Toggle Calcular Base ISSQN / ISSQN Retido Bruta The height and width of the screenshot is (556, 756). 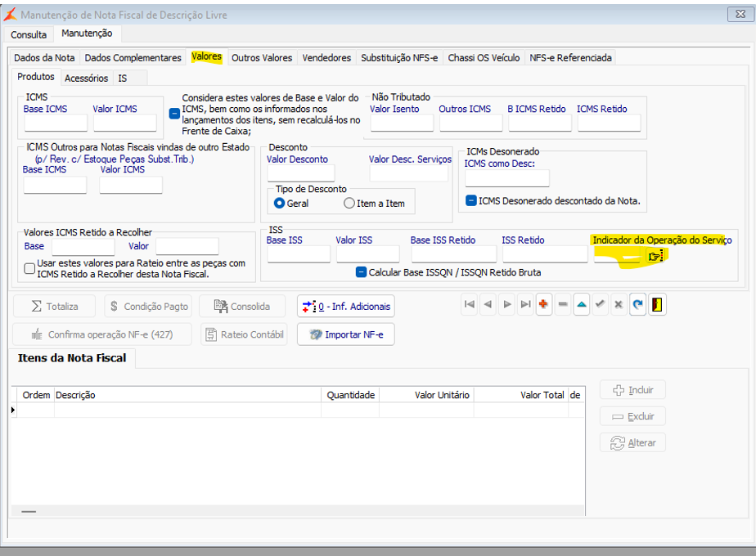[x=361, y=272]
